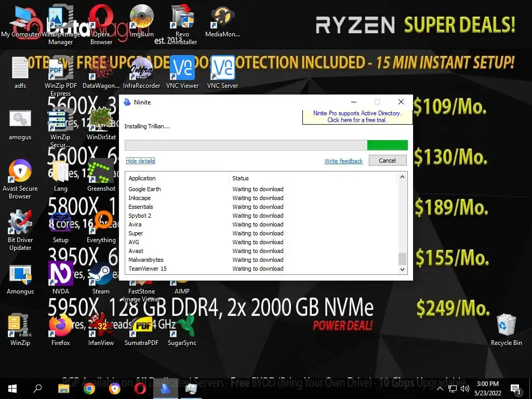Launch SugarSync hummingbird icon
Image resolution: width=532 pixels, height=399 pixels.
tap(182, 330)
